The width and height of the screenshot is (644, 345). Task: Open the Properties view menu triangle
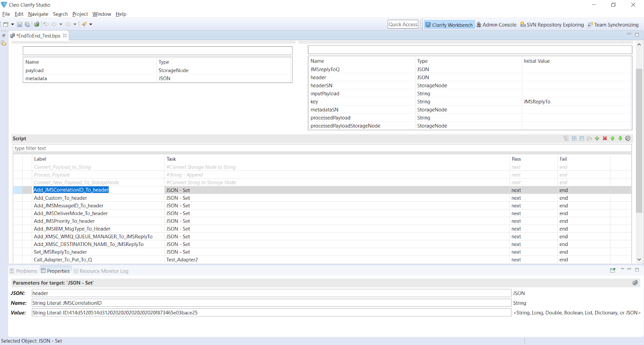622,269
